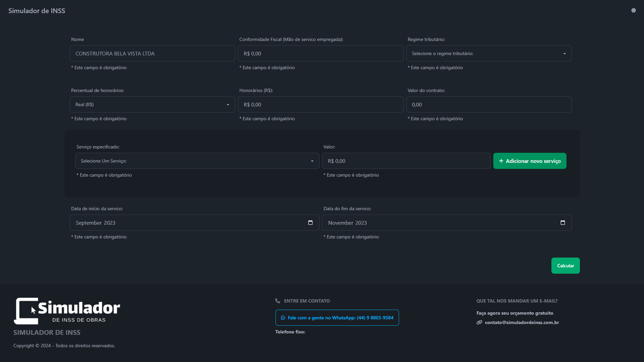Click the Conformidade Fiscal value field
This screenshot has height=362, width=644.
(320, 53)
